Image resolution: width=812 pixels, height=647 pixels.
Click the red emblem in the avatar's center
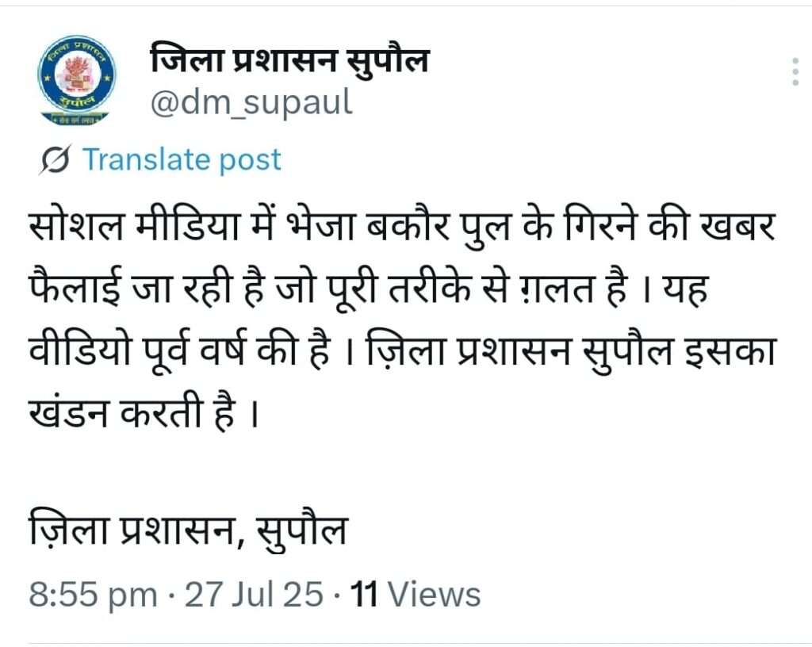(76, 74)
